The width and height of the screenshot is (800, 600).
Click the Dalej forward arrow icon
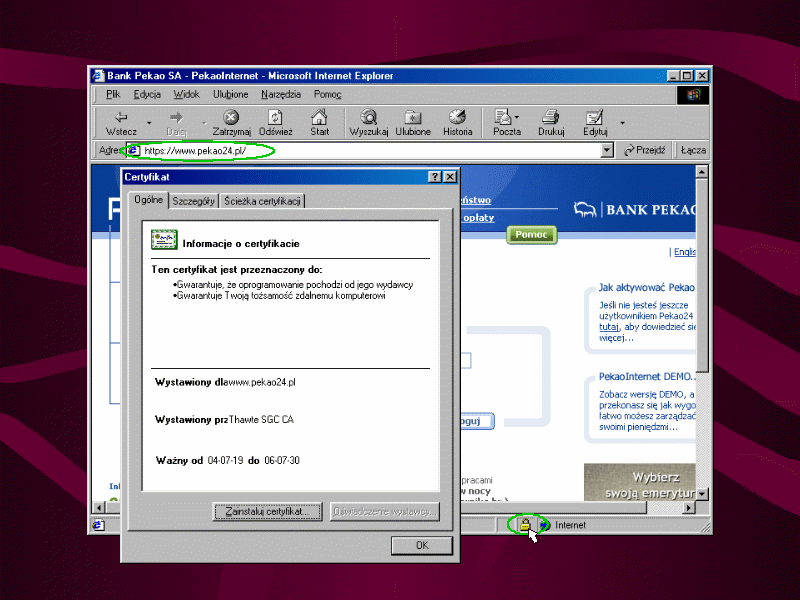click(176, 117)
